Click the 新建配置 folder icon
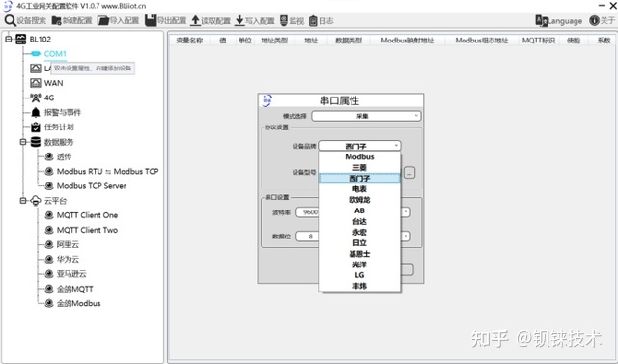Image resolution: width=618 pixels, height=364 pixels. 57,21
